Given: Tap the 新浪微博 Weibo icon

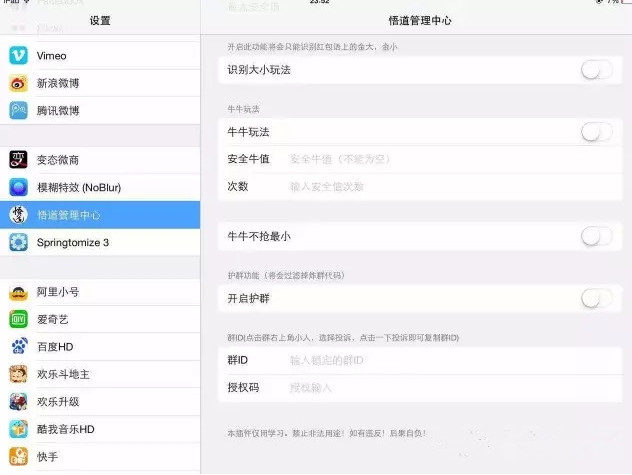Looking at the screenshot, I should 19,83.
